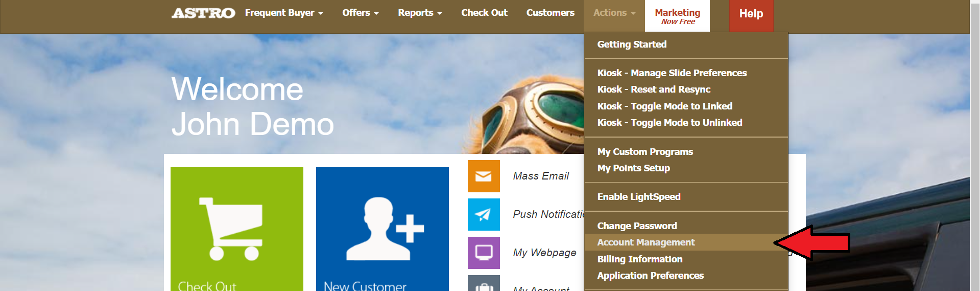The width and height of the screenshot is (980, 291).
Task: Go to Customers in the navigation bar
Action: tap(550, 13)
